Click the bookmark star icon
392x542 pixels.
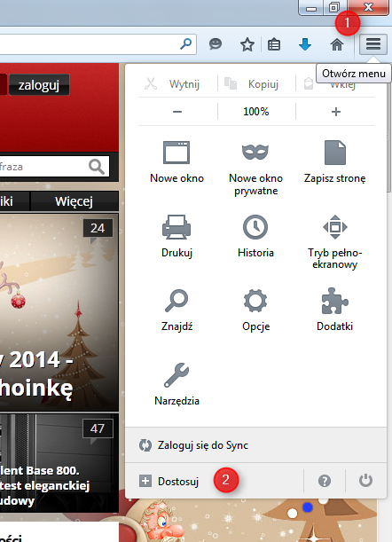247,44
